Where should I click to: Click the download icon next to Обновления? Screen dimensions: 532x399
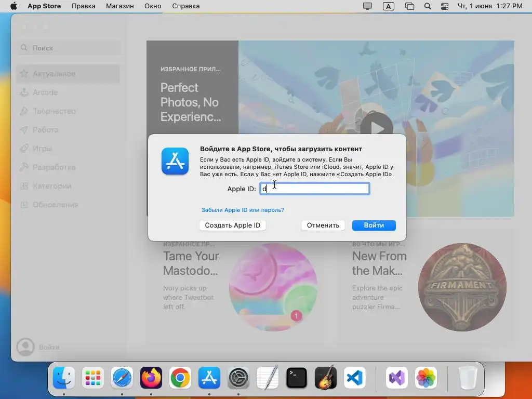(x=24, y=205)
